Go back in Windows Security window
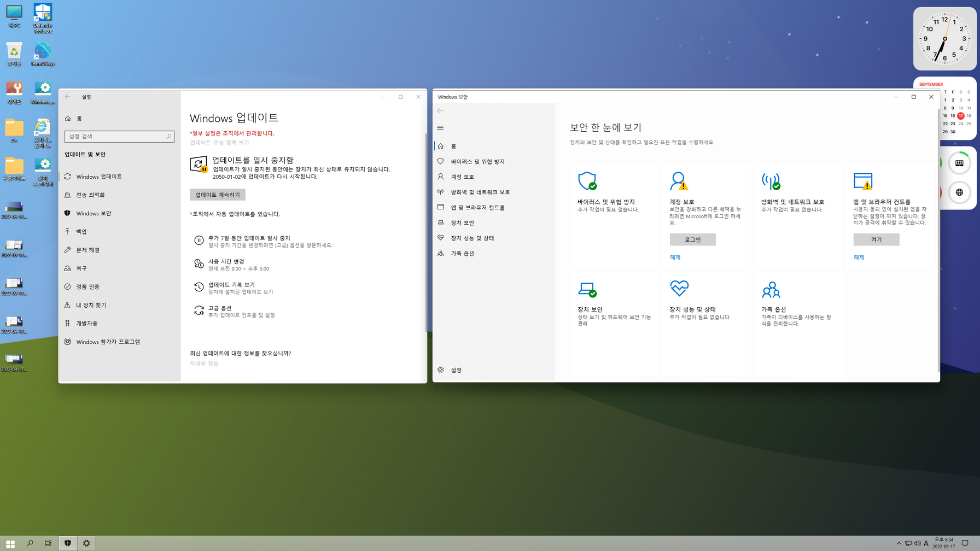The width and height of the screenshot is (980, 551). (440, 110)
